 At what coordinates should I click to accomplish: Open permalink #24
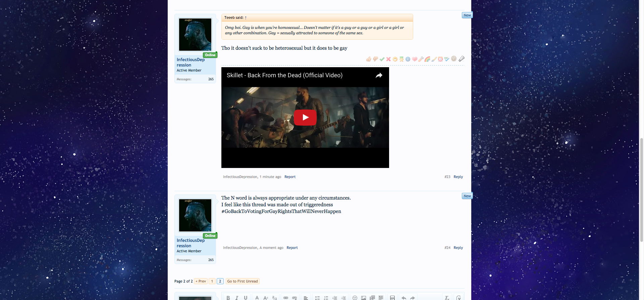447,248
